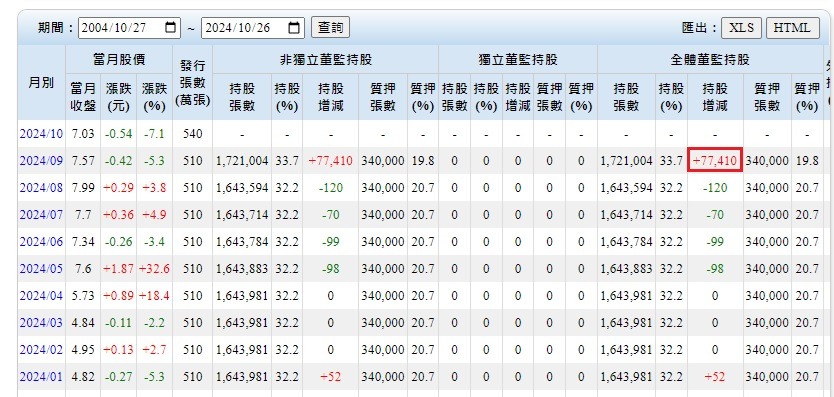
Task: Select the -2.2 percent change cell
Action: 154,323
